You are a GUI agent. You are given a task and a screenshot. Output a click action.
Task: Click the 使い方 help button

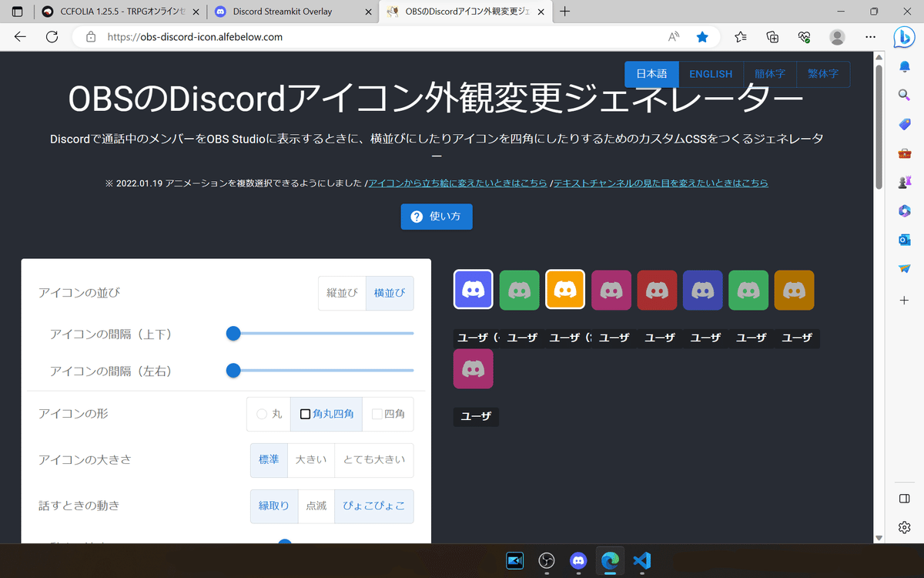[436, 217]
